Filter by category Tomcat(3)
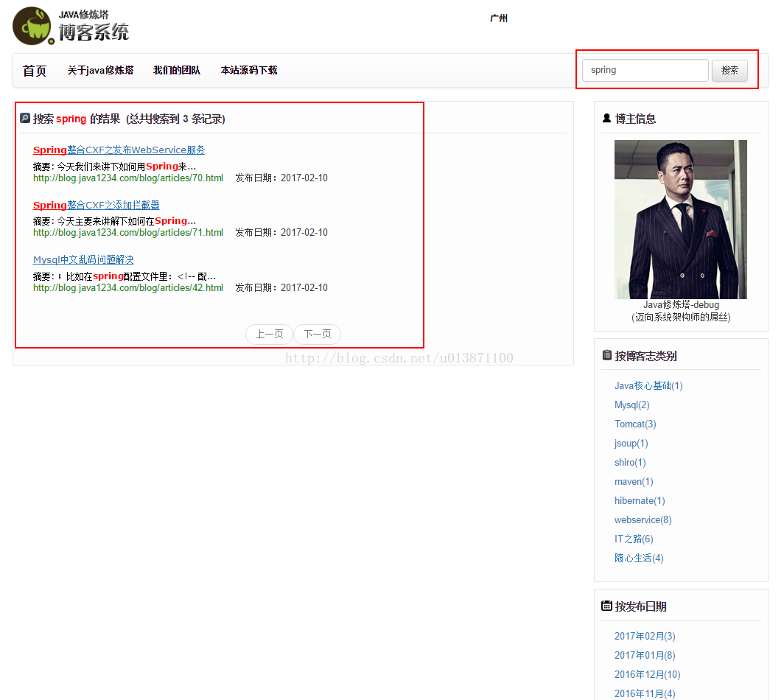784x700 pixels. click(635, 424)
